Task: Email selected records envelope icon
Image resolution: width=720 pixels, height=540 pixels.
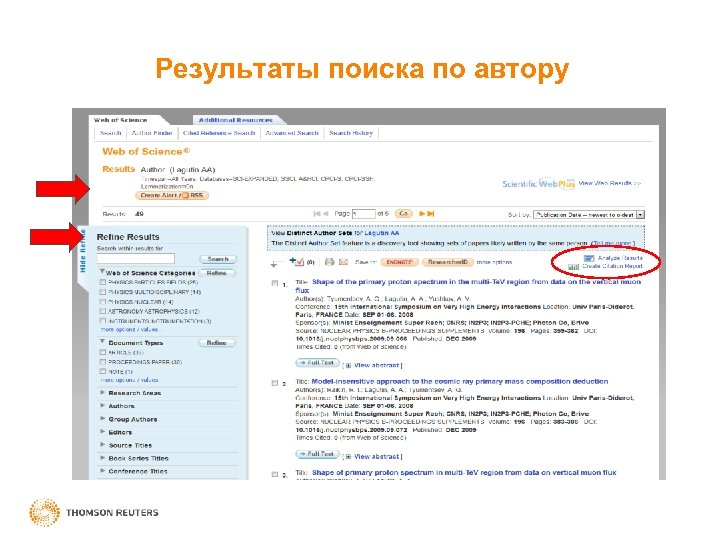Action: coord(343,262)
